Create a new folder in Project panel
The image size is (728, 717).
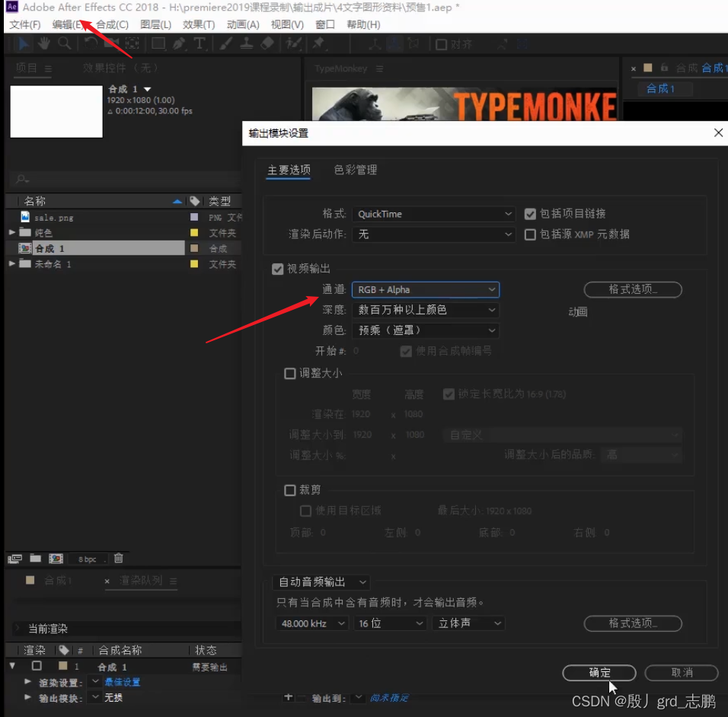tap(36, 558)
